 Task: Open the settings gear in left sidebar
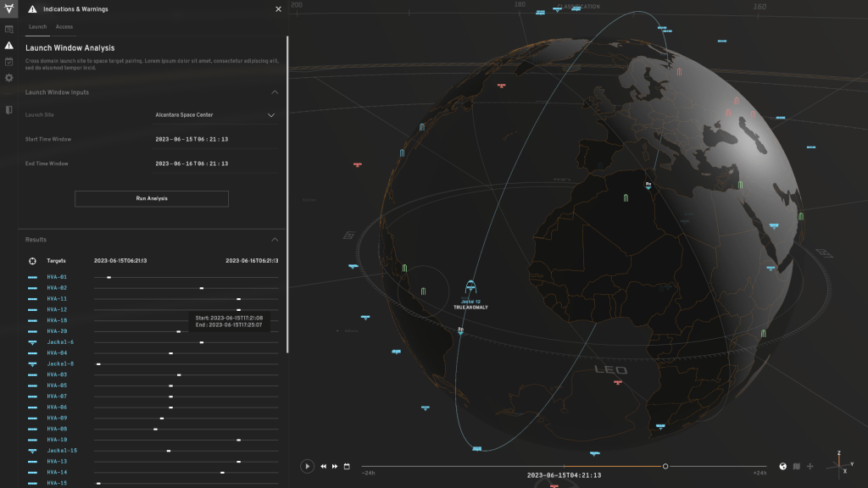click(8, 78)
